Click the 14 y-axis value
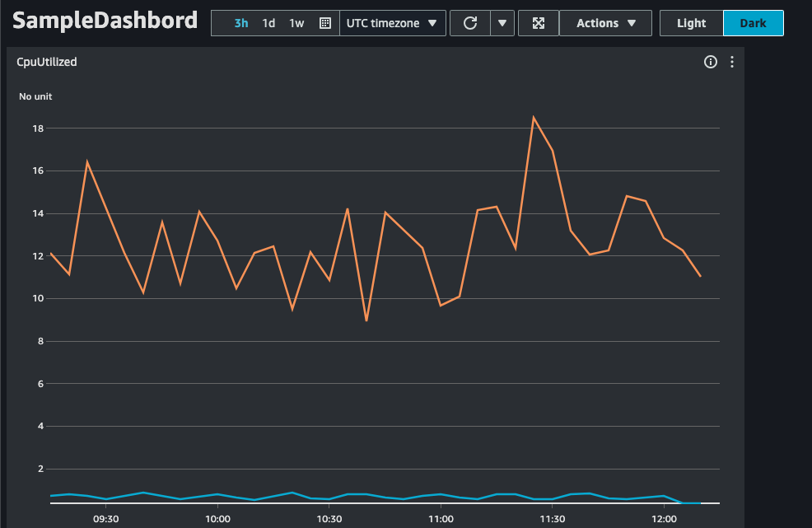Viewport: 812px width, 528px height. (x=38, y=213)
